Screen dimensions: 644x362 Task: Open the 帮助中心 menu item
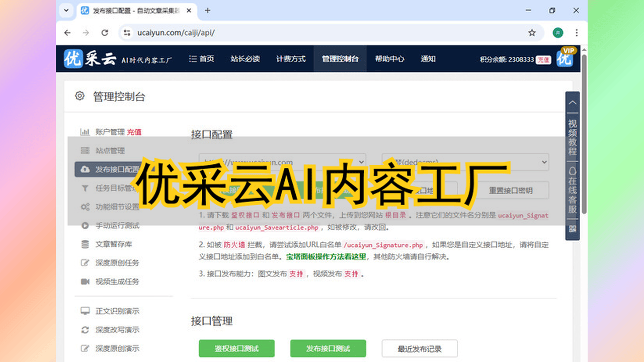389,59
